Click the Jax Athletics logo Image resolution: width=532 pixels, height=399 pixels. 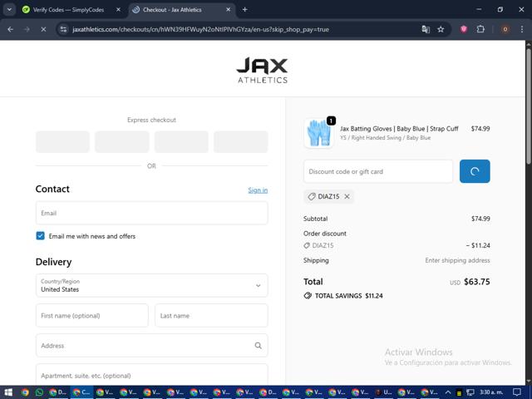pyautogui.click(x=263, y=70)
